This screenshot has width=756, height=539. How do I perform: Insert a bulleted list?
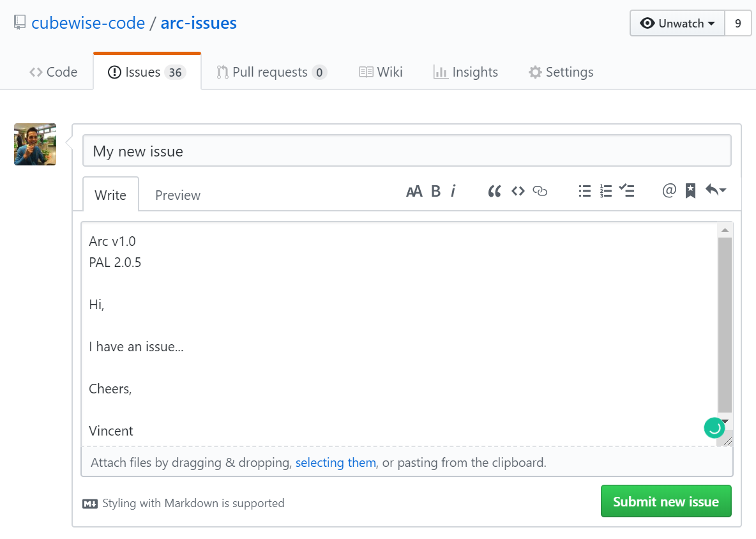584,191
